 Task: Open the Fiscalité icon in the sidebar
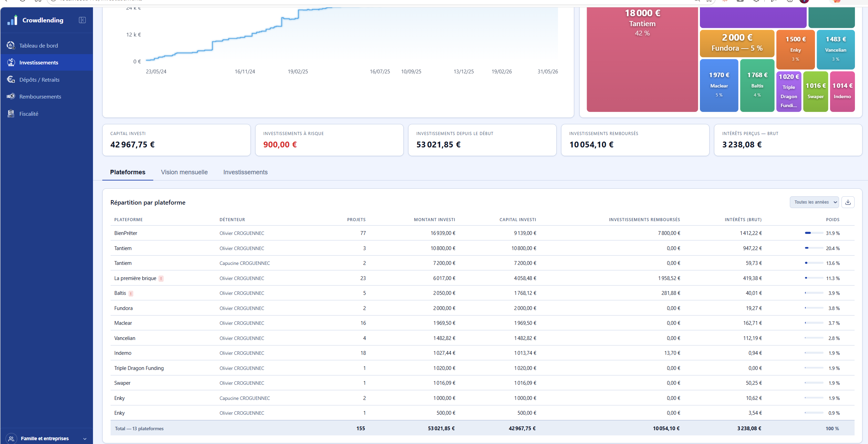11,114
